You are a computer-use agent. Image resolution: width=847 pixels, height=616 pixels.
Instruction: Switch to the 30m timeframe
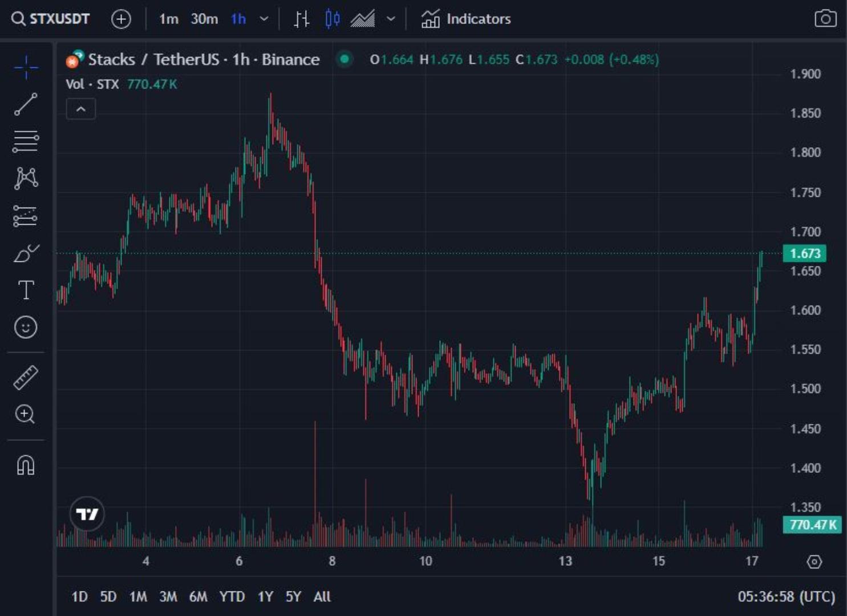point(204,19)
